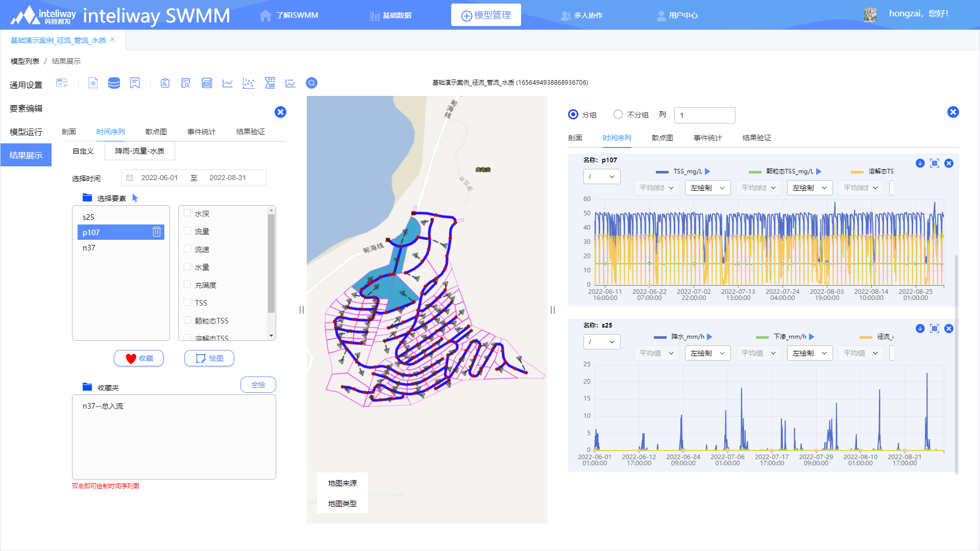Screen dimensions: 980x551
Task: Click the 列 column number input field
Action: [x=704, y=115]
